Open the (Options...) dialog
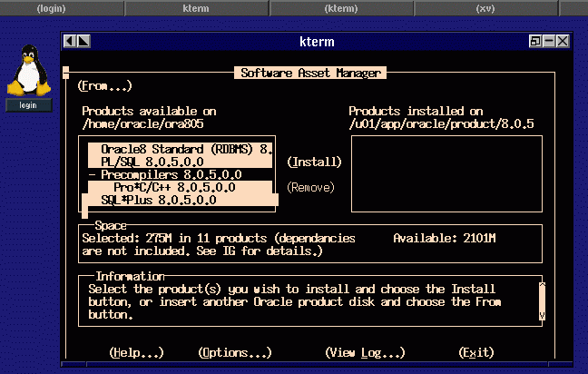This screenshot has width=588, height=374. point(235,352)
